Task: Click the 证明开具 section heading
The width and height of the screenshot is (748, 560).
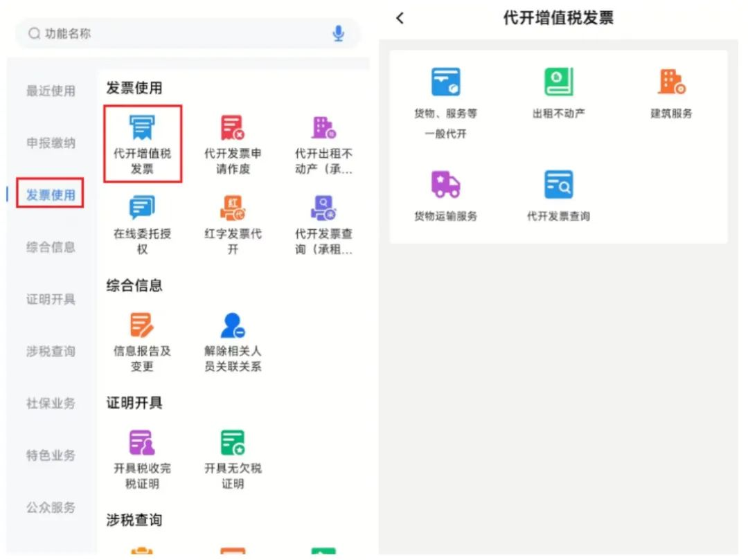Action: click(134, 403)
